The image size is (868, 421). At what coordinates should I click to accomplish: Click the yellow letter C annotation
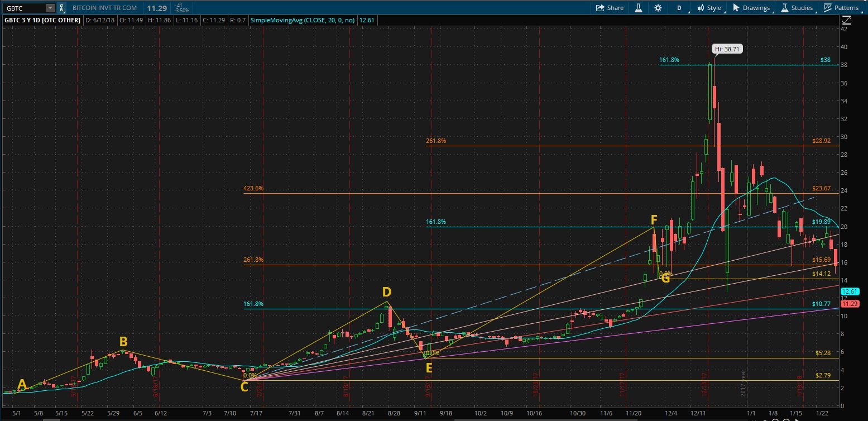(244, 386)
